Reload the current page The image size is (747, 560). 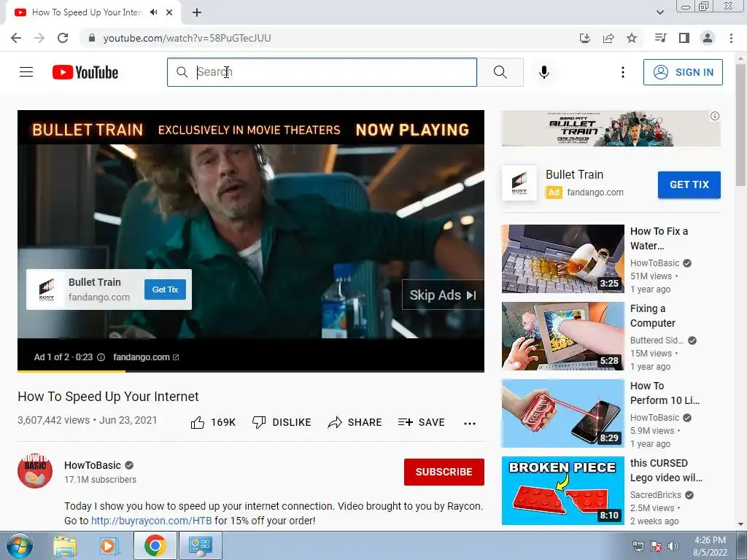click(63, 38)
